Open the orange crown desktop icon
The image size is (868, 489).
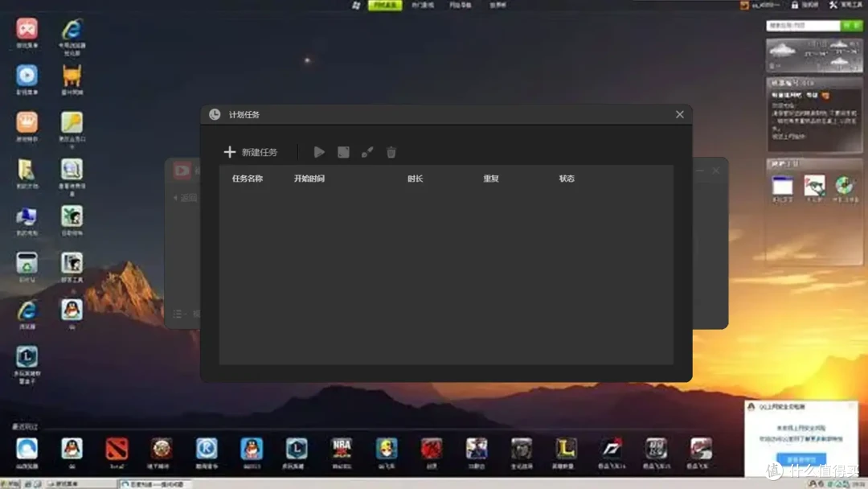[x=27, y=123]
